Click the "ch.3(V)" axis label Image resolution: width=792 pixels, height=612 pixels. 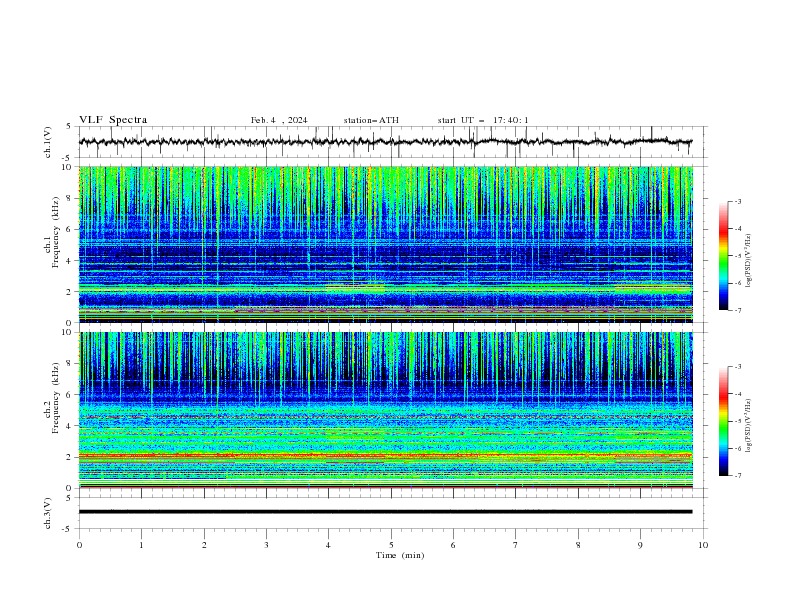[x=48, y=513]
